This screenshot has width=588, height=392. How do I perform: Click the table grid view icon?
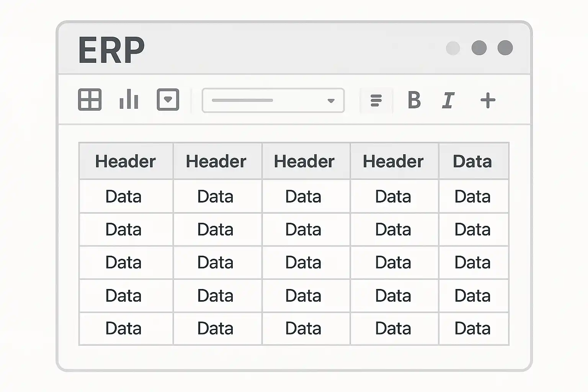click(x=90, y=100)
